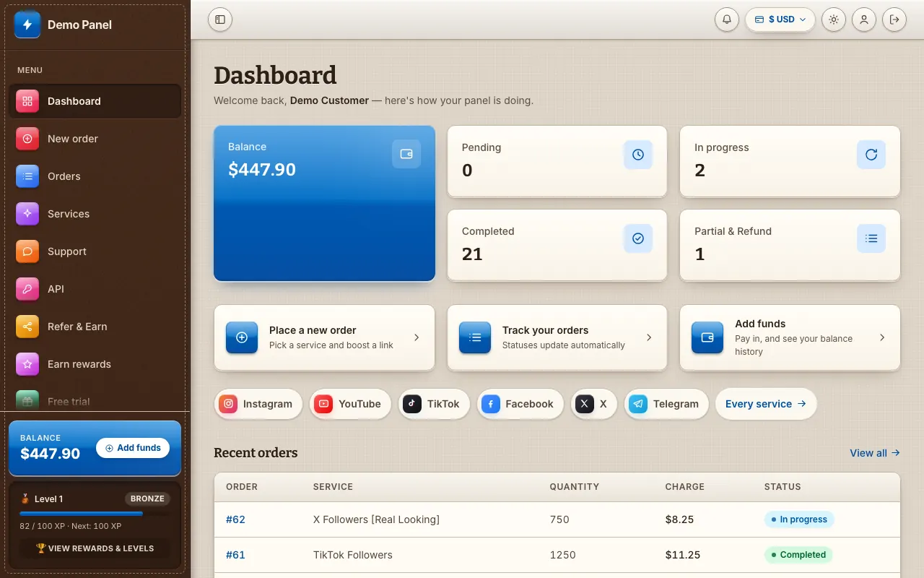Image resolution: width=924 pixels, height=578 pixels.
Task: Select the YouTube service chip
Action: click(350, 404)
